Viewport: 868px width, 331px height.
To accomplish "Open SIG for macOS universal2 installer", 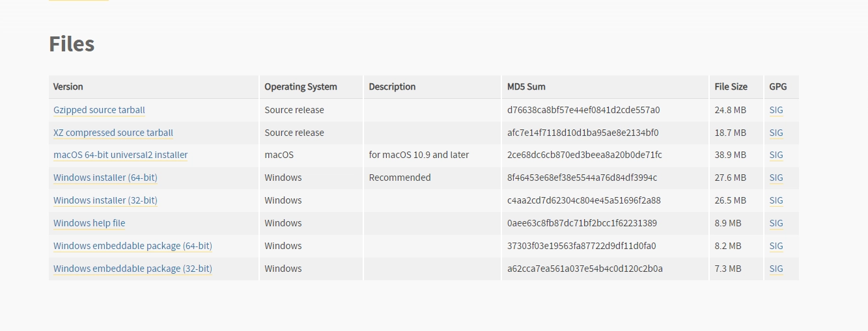I will coord(776,155).
